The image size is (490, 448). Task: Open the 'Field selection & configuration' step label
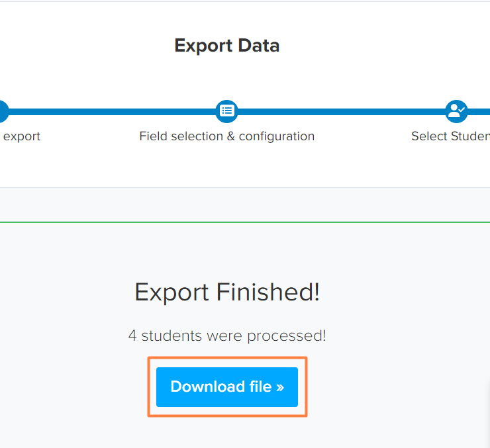(x=227, y=136)
